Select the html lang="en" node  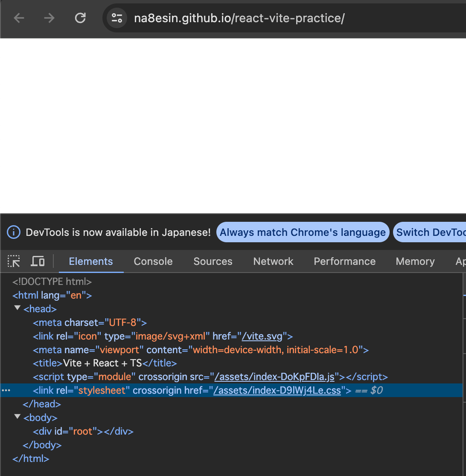pyautogui.click(x=52, y=296)
